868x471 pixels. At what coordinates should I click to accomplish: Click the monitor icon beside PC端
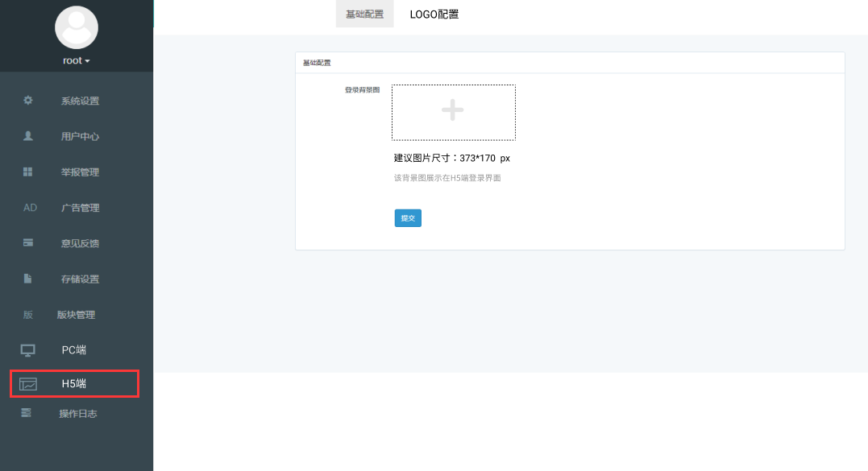click(27, 350)
